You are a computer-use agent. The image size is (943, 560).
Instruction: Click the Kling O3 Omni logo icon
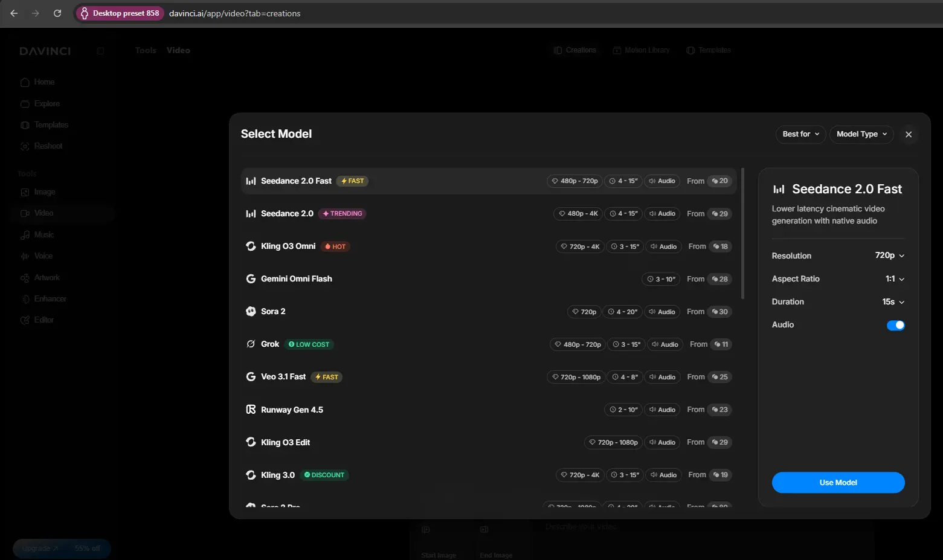(x=251, y=246)
